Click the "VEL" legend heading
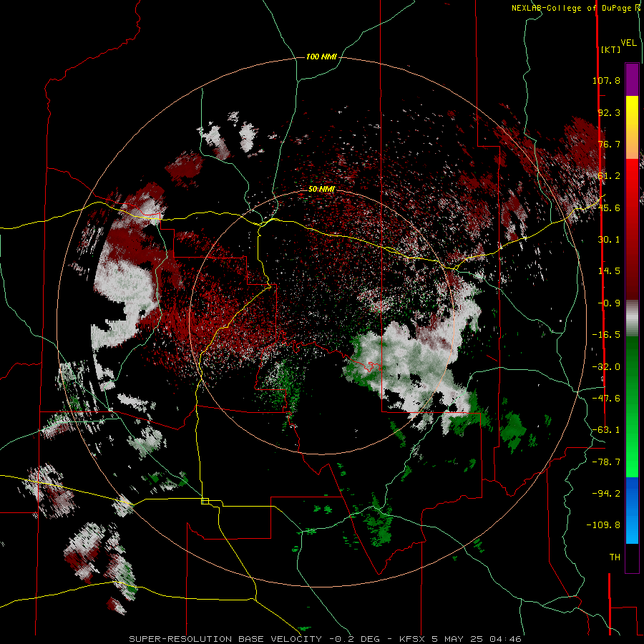The width and height of the screenshot is (644, 644). (x=628, y=43)
